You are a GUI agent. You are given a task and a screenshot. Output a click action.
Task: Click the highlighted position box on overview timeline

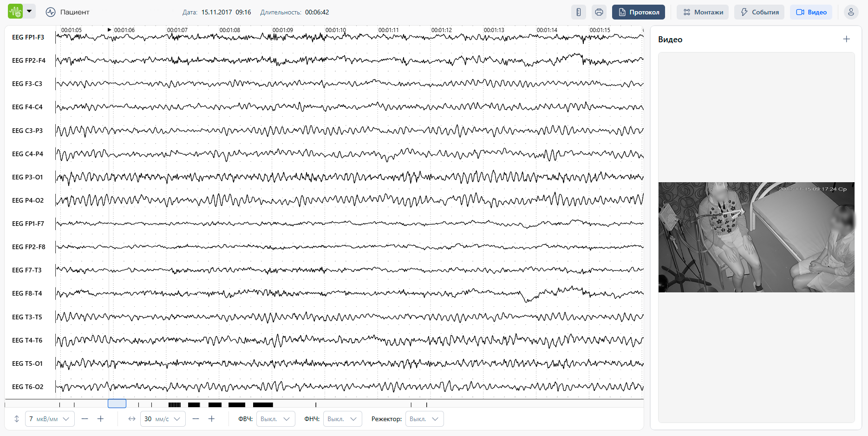(117, 403)
